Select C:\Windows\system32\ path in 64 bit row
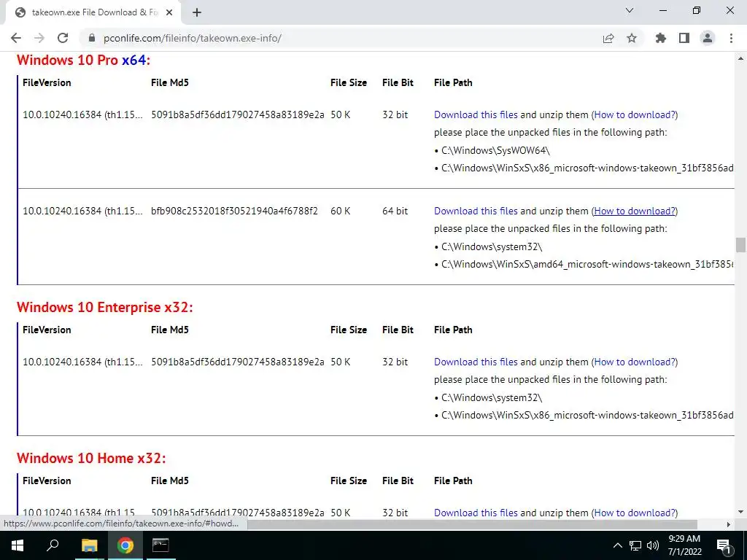Screen dimensions: 747x560 click(492, 246)
